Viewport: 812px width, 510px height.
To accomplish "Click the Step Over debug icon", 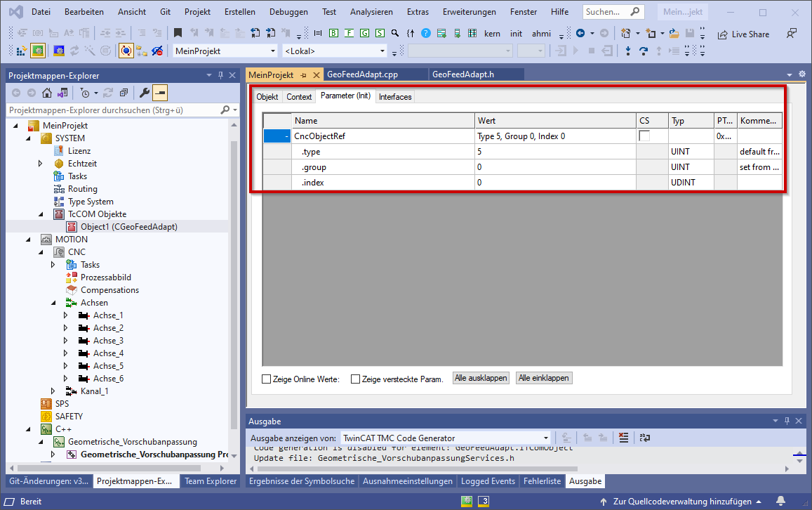I will coord(644,51).
